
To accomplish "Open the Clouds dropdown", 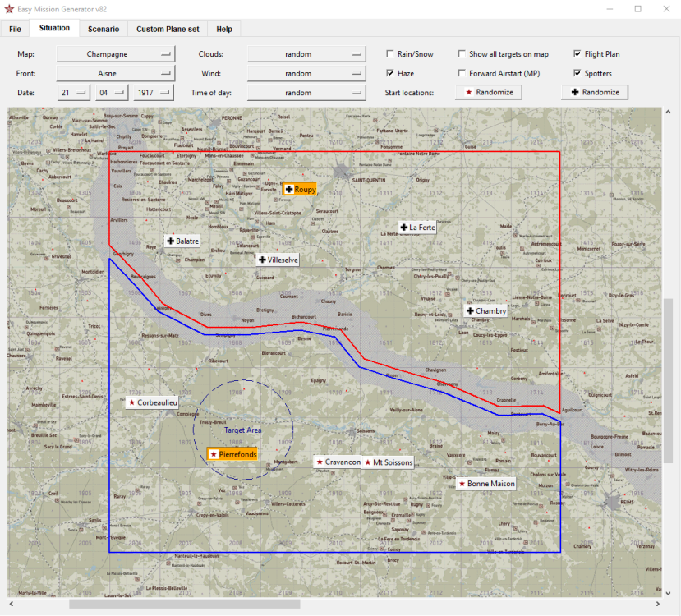I will click(306, 54).
